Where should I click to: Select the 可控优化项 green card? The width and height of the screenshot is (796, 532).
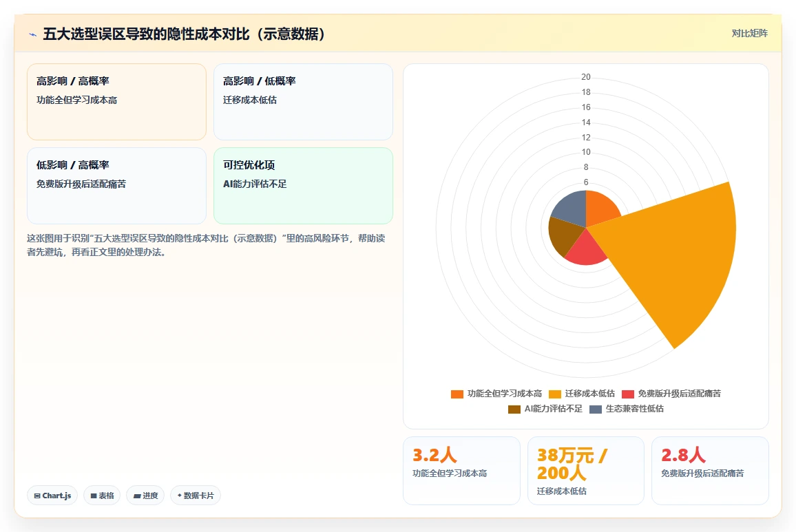click(303, 186)
